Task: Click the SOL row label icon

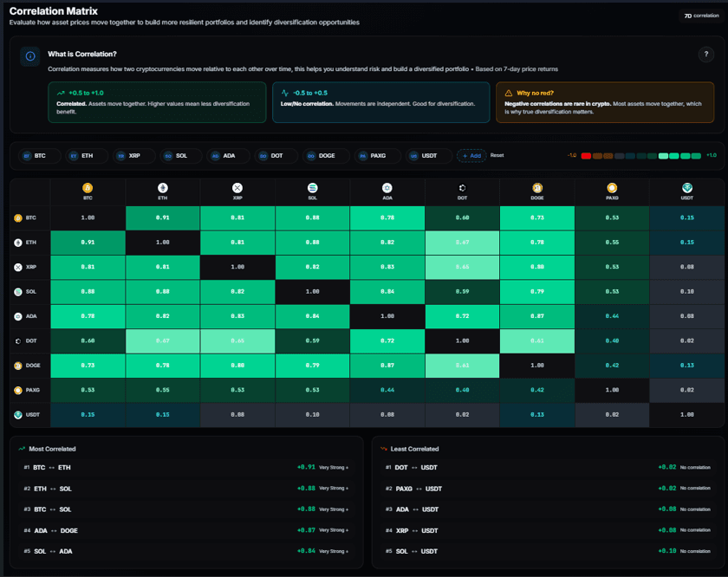Action: [18, 292]
